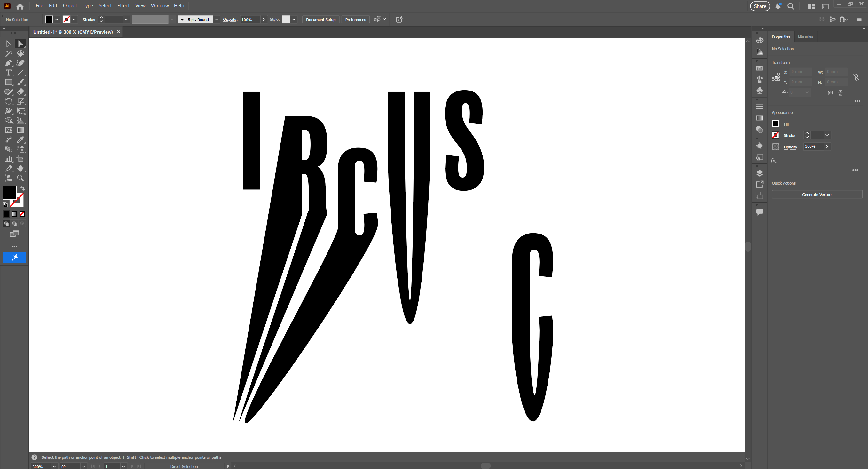Open the Style dropdown arrow
Screen dimensions: 868x469
(294, 20)
